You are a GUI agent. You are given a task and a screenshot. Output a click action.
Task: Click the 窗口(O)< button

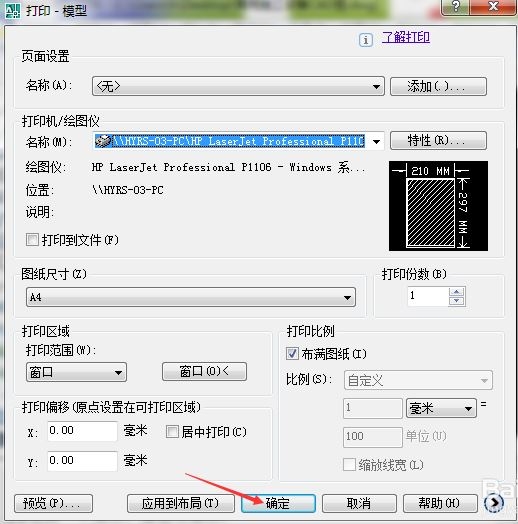[x=205, y=371]
